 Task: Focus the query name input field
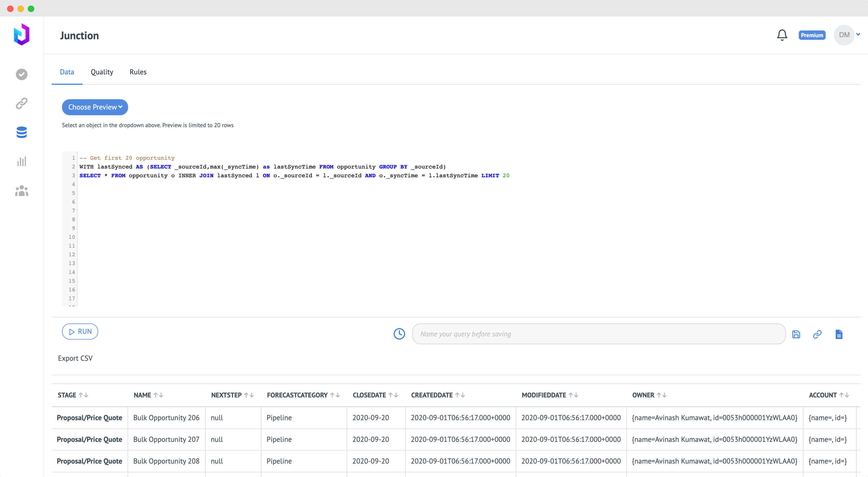pyautogui.click(x=599, y=334)
